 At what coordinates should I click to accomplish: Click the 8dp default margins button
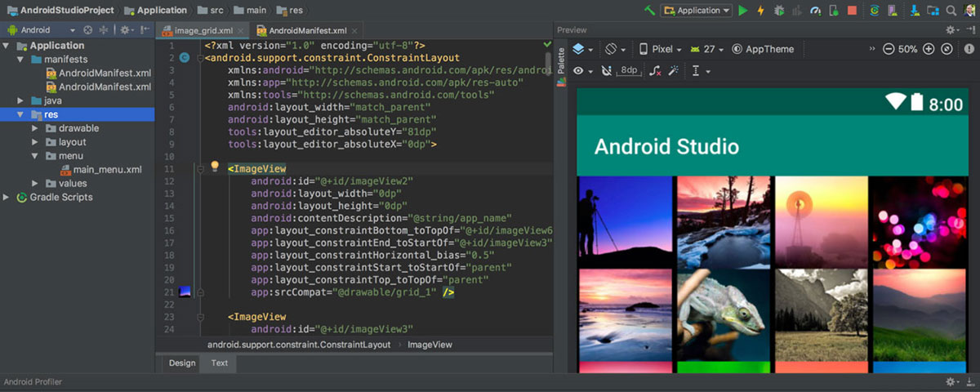(629, 70)
